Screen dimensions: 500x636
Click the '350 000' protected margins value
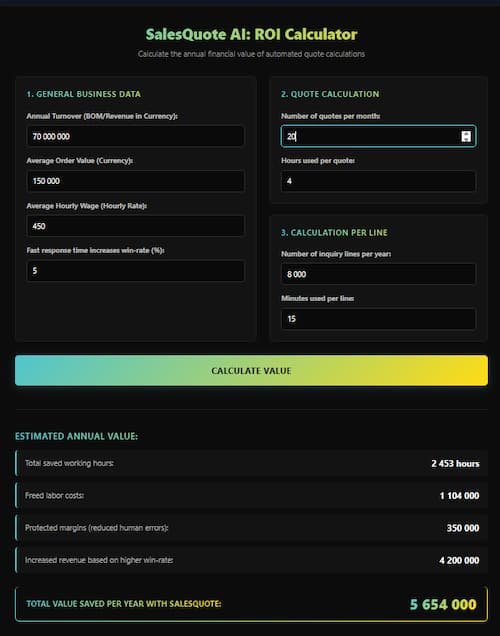point(463,528)
